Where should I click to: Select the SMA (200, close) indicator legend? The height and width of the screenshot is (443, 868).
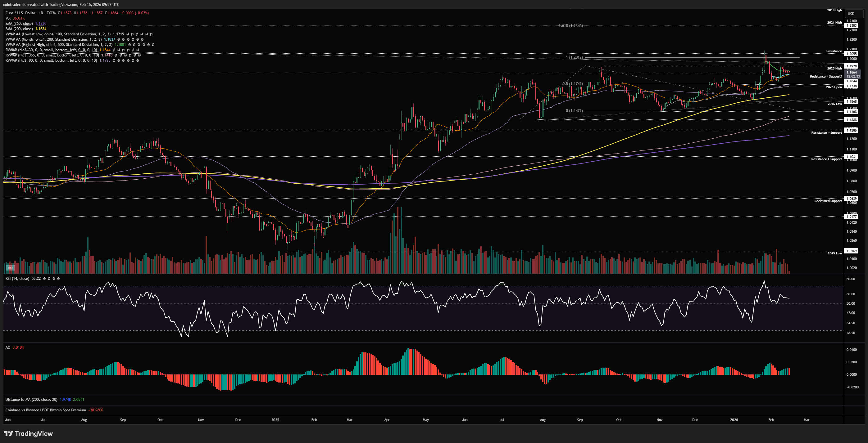19,29
